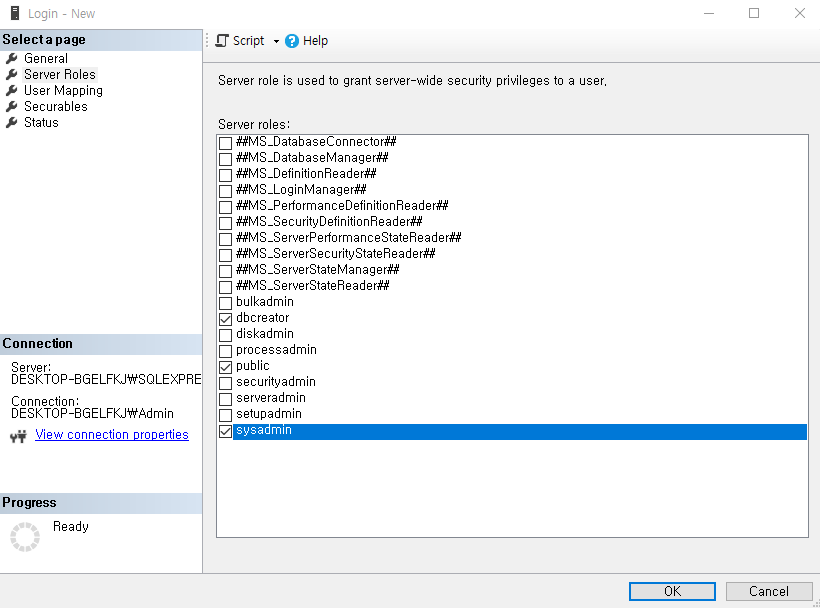The height and width of the screenshot is (608, 820).
Task: Click the Cancel button
Action: pos(768,591)
